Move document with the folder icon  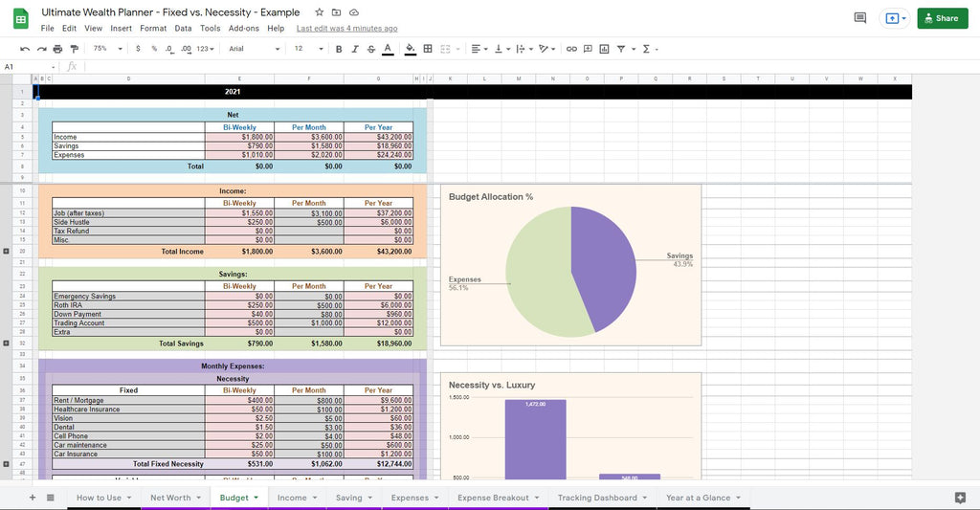tap(336, 12)
